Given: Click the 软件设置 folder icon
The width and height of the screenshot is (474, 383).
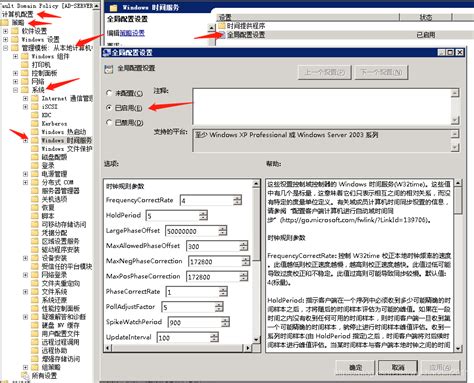Looking at the screenshot, I should (15, 31).
